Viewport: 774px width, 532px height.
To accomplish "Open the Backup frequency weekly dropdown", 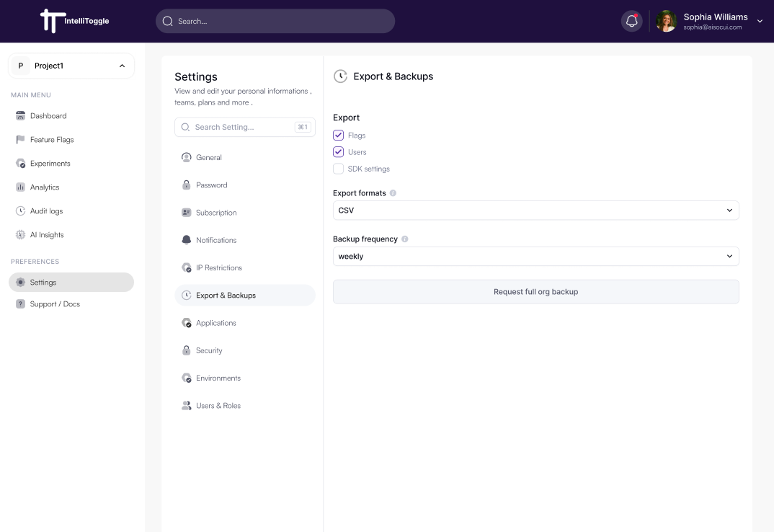I will [x=535, y=256].
